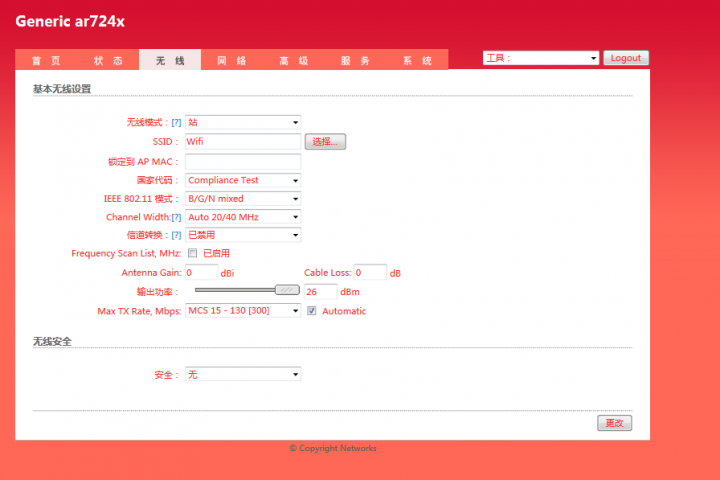
Task: Click the help link beside 信道转换
Action: click(x=176, y=235)
